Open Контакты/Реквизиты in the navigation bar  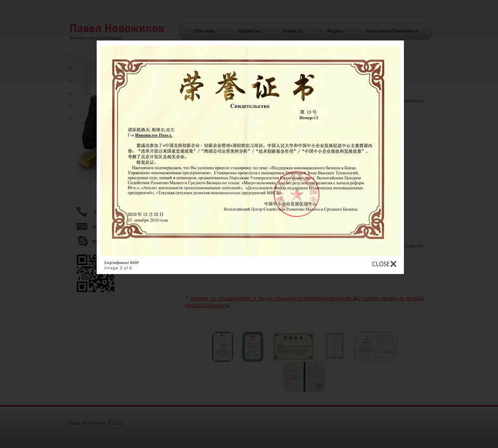click(392, 31)
